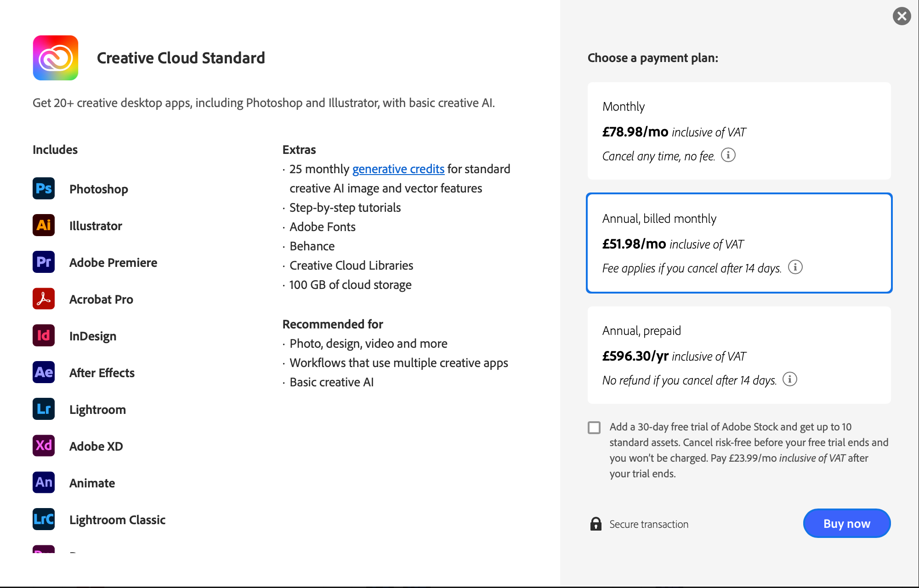Viewport: 919px width, 588px height.
Task: Open the generative credits link
Action: coord(398,169)
